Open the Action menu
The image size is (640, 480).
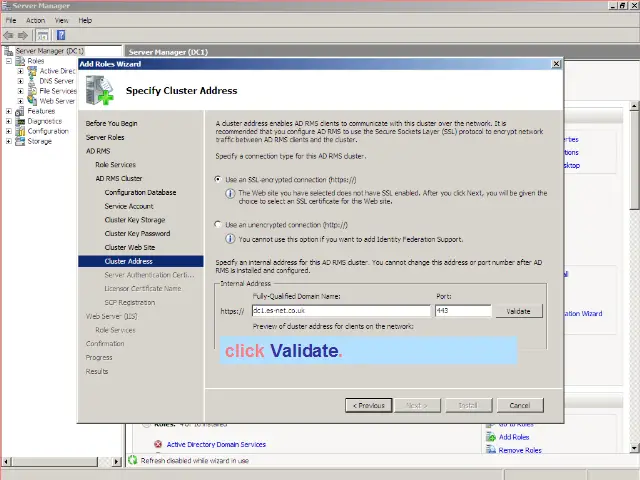pyautogui.click(x=36, y=20)
